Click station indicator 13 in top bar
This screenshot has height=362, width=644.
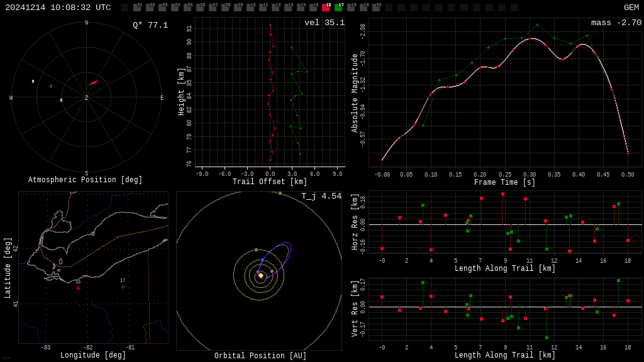(x=288, y=7)
